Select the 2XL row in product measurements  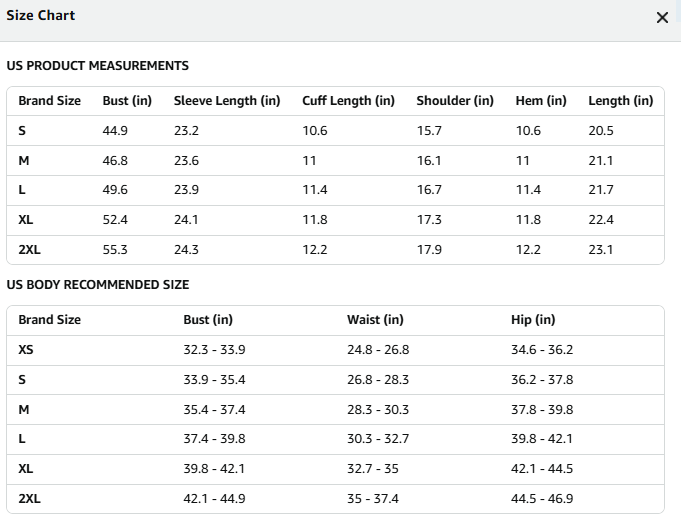point(335,250)
